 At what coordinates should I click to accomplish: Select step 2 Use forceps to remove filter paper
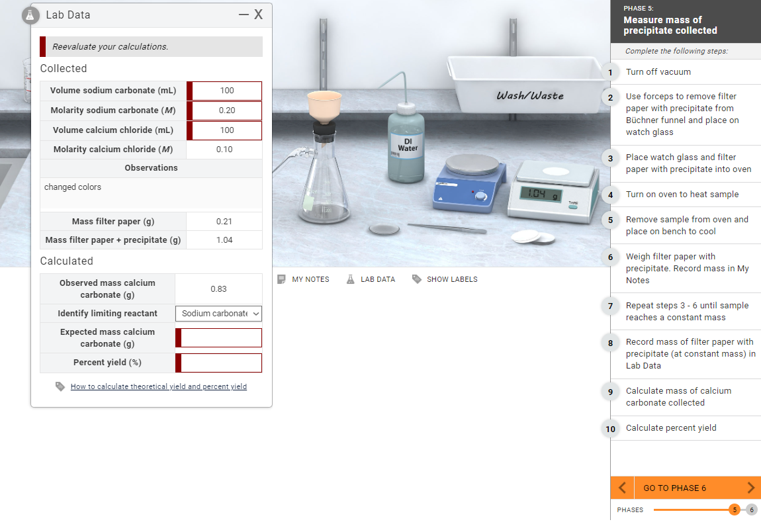(686, 114)
